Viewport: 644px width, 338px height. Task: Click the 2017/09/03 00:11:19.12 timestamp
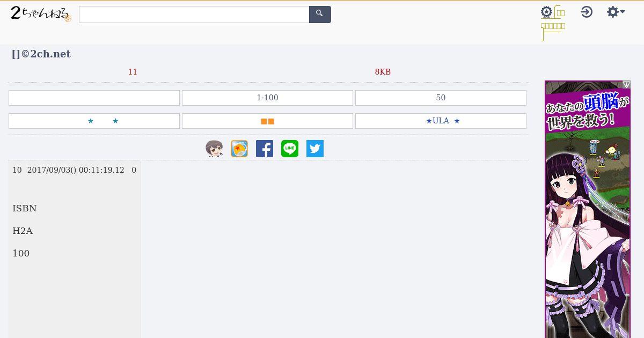click(x=76, y=170)
